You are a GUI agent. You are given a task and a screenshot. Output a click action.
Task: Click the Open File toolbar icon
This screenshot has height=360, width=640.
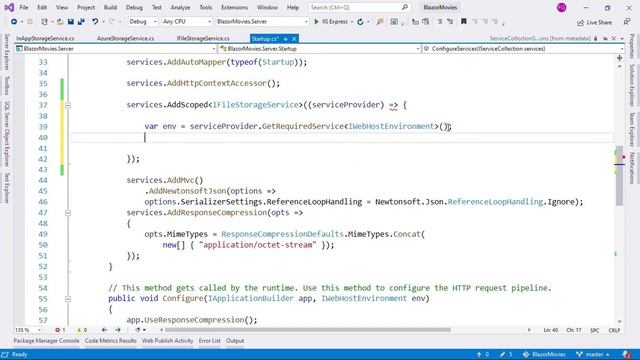(60, 22)
